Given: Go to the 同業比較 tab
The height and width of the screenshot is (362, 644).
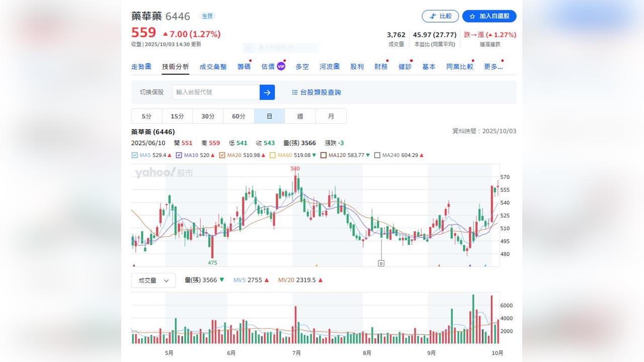Looking at the screenshot, I should click(459, 66).
